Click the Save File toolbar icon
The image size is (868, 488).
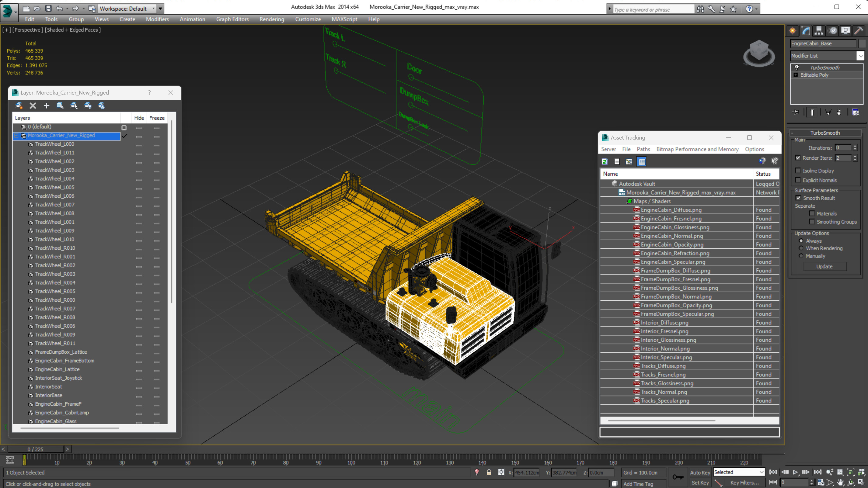pos(48,9)
